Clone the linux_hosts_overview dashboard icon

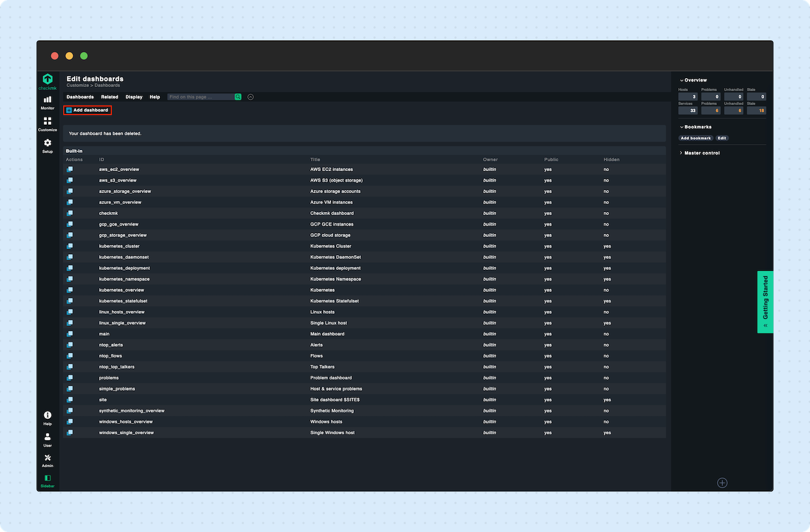[70, 312]
